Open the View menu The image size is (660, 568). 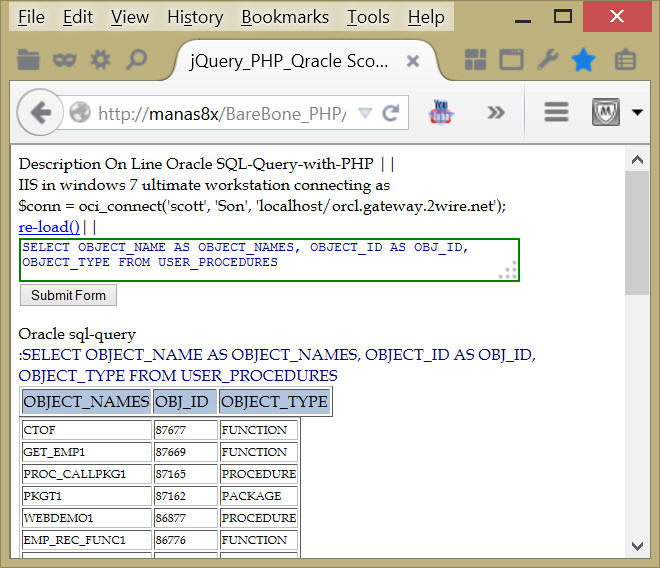pyautogui.click(x=130, y=17)
